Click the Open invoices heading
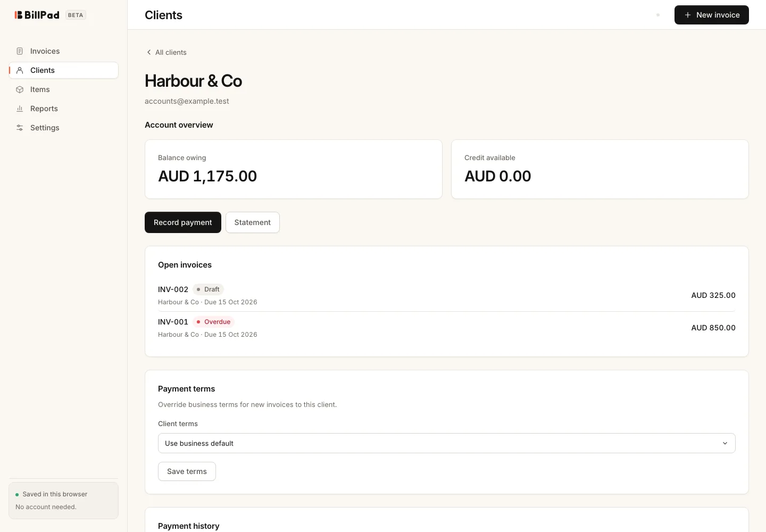Viewport: 766px width, 532px height. [x=185, y=265]
